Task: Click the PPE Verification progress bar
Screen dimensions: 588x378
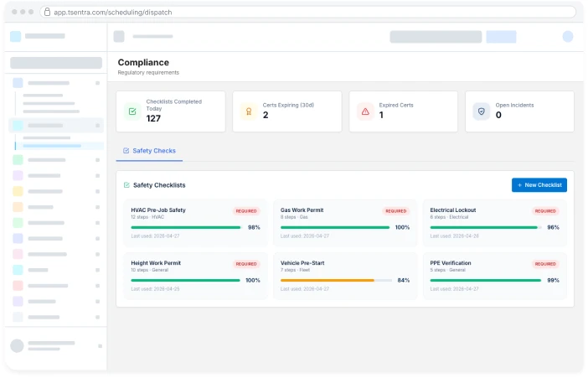Action: click(x=486, y=281)
